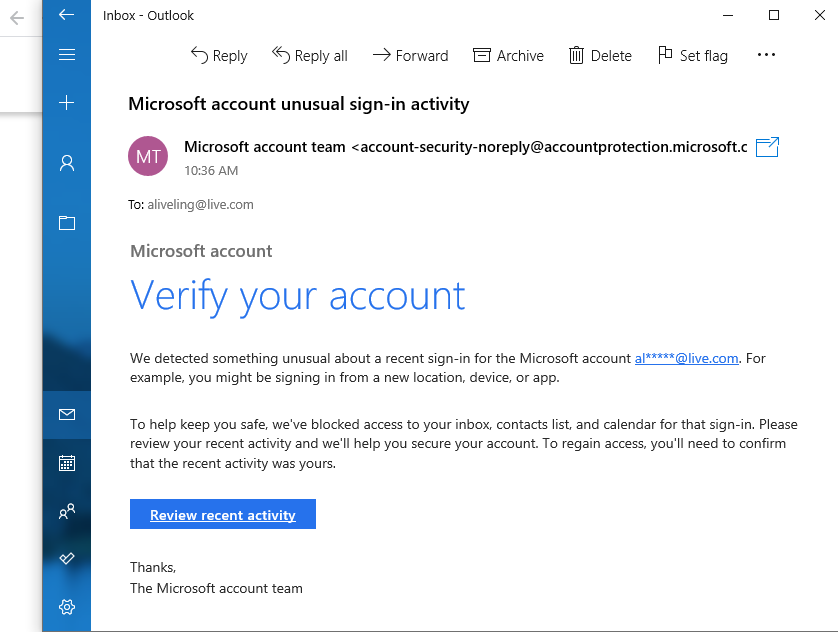The width and height of the screenshot is (838, 632).
Task: Open folders icon in sidebar
Action: pos(67,223)
